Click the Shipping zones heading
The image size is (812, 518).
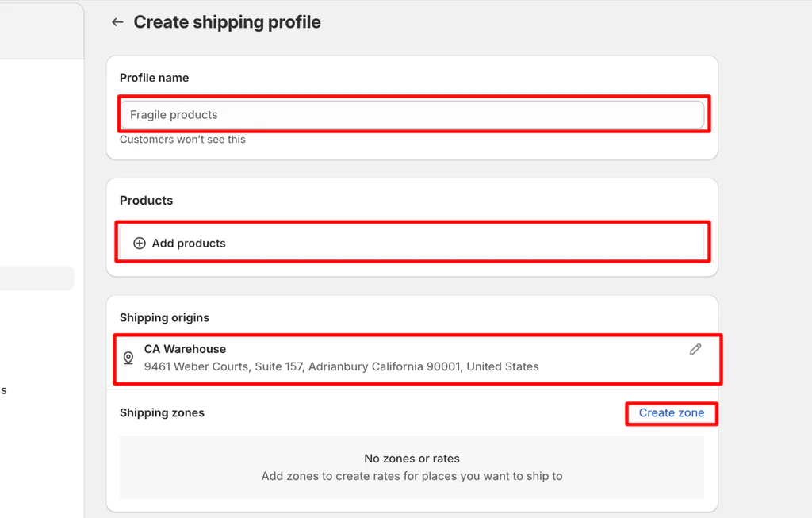coord(162,412)
